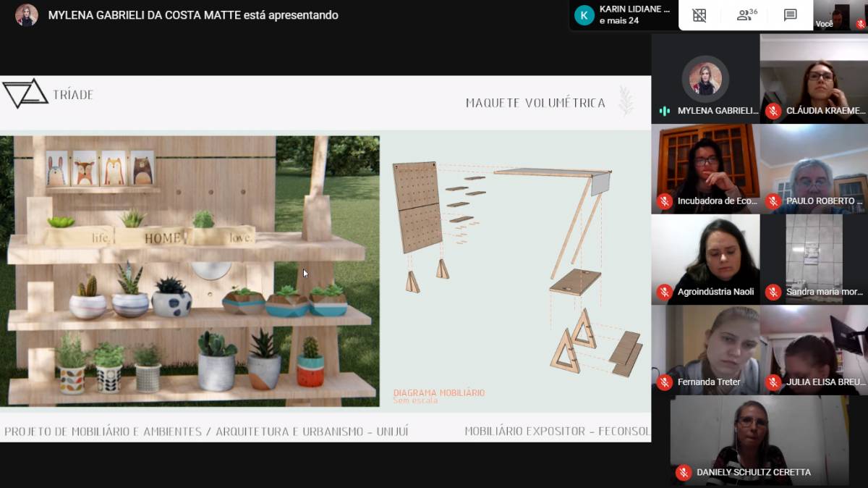
Task: Select your own 'Você' video thumbnail
Action: 840,15
